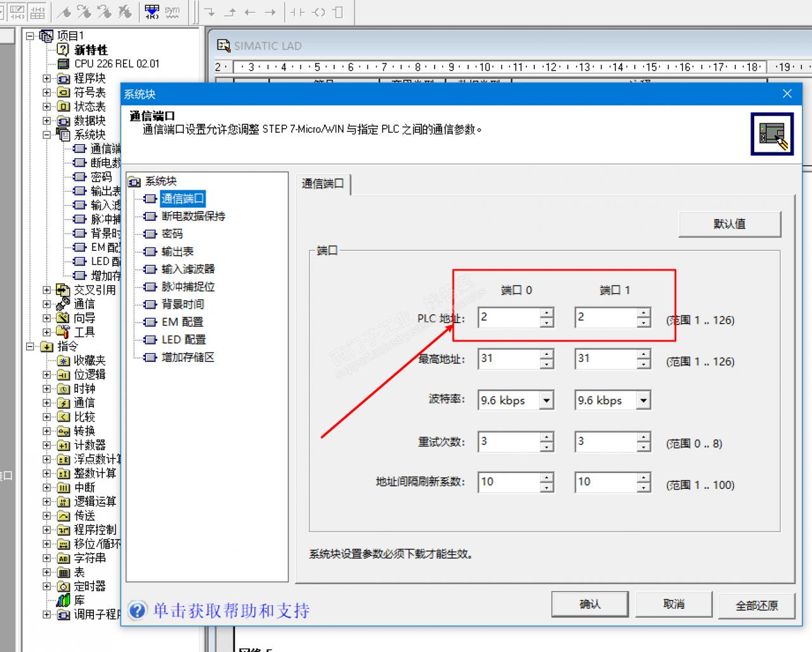Select the box insertion tool
812x652 pixels.
[337, 11]
